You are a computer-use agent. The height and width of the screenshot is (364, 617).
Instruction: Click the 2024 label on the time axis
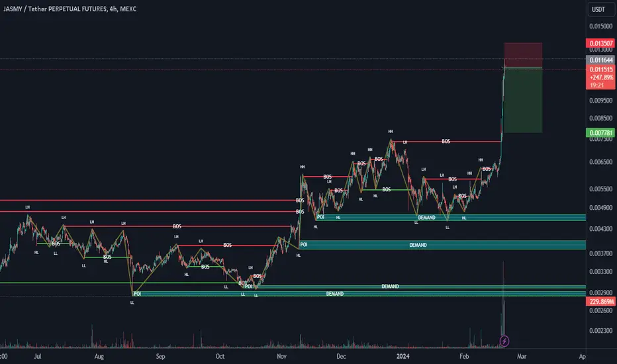coord(403,356)
